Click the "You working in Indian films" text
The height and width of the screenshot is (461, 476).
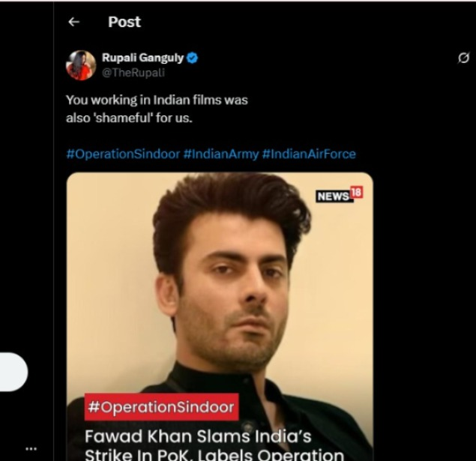point(157,100)
